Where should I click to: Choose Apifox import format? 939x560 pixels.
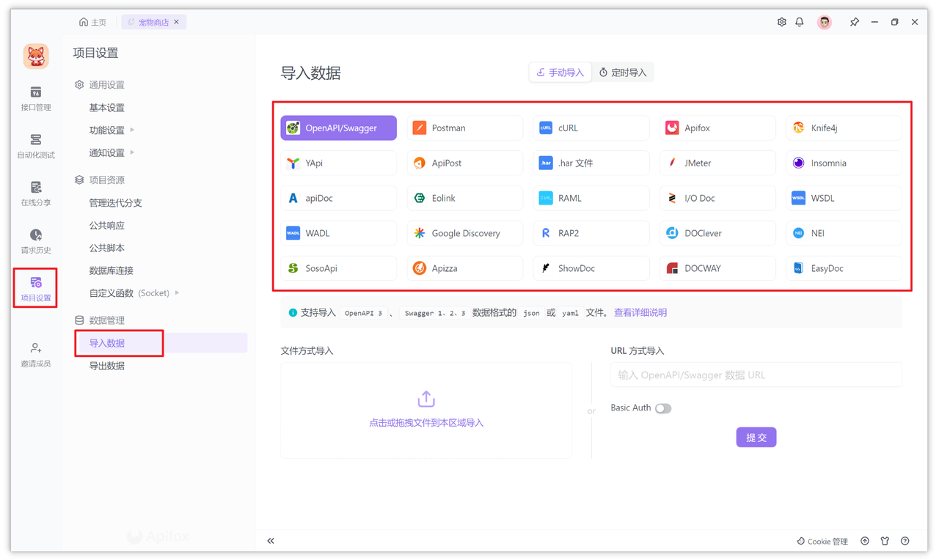click(717, 128)
